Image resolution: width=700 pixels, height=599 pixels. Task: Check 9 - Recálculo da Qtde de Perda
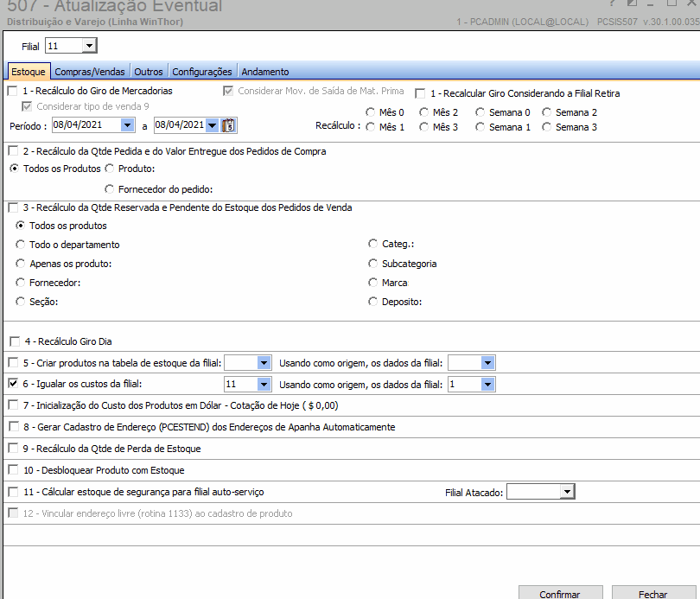point(13,448)
